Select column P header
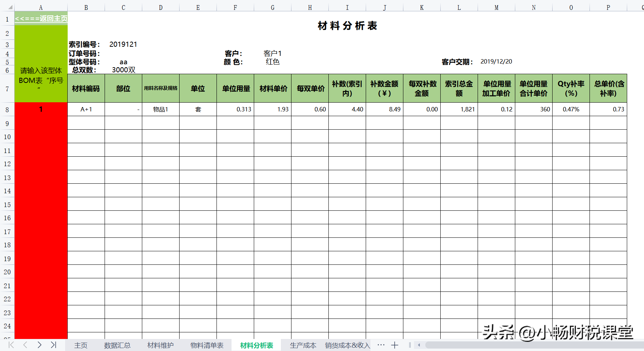Screen dimensions: 644x351 (609, 7)
